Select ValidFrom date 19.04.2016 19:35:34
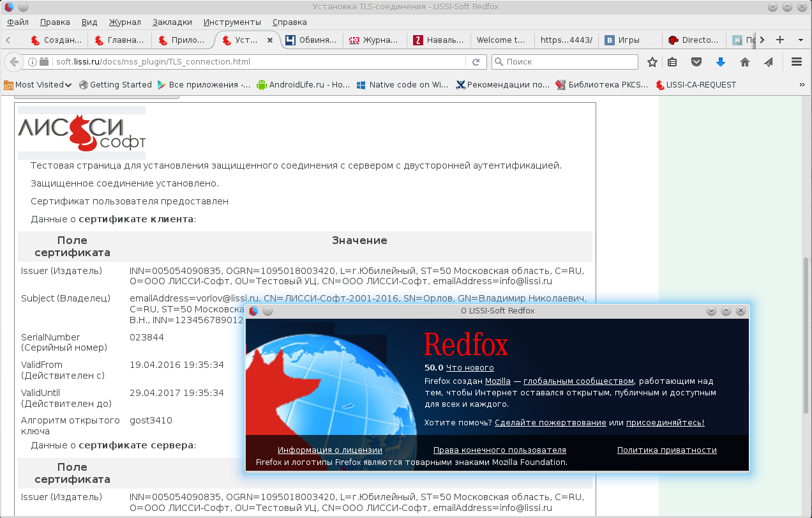 [x=177, y=365]
